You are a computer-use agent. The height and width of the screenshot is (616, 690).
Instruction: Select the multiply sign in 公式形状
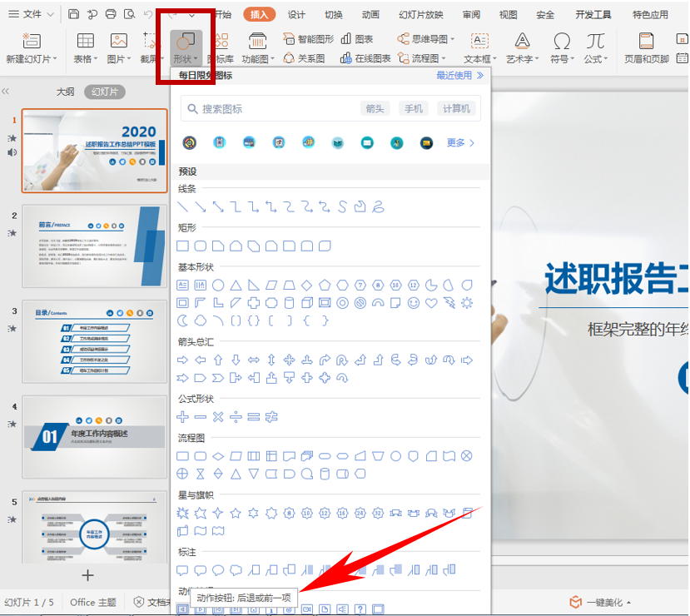(x=218, y=417)
